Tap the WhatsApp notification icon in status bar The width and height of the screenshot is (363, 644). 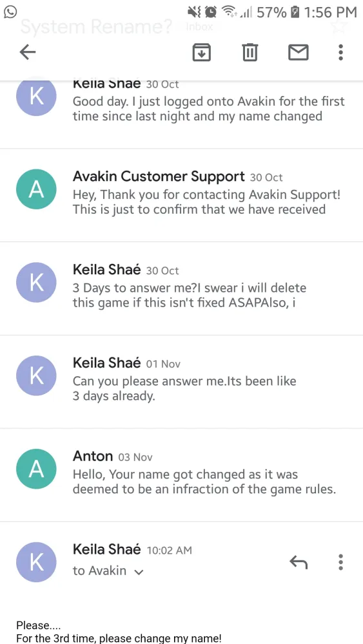10,12
